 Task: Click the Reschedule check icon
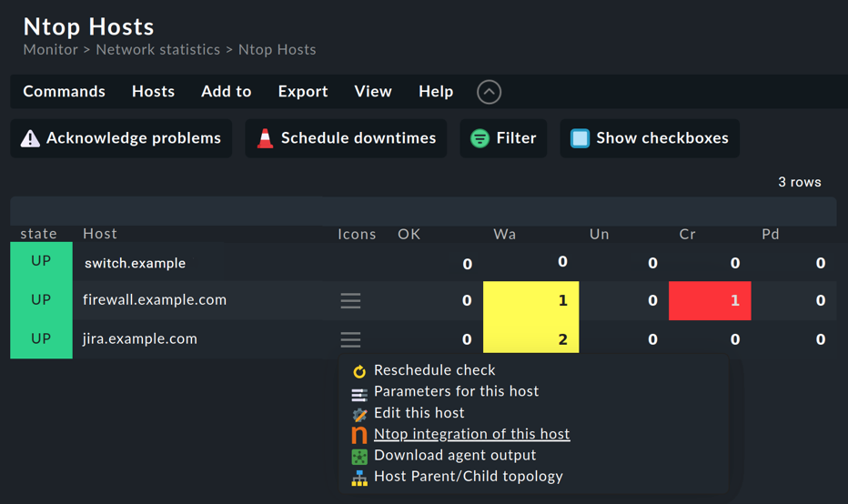pyautogui.click(x=359, y=371)
